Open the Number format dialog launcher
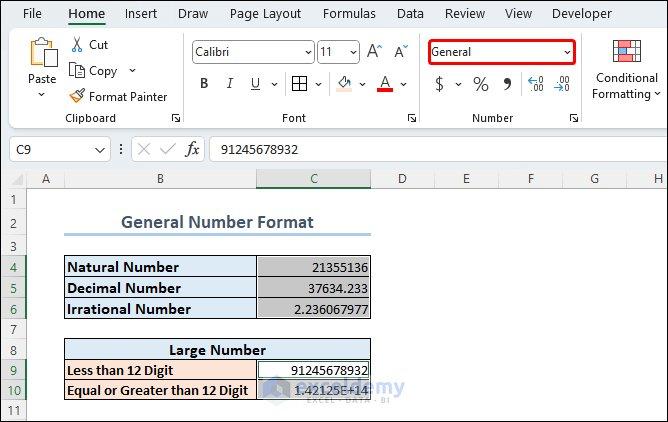This screenshot has height=422, width=668. [x=574, y=118]
